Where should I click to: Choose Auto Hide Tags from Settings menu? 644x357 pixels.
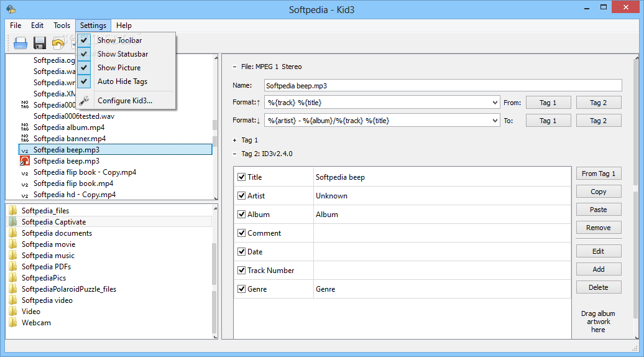[x=122, y=81]
